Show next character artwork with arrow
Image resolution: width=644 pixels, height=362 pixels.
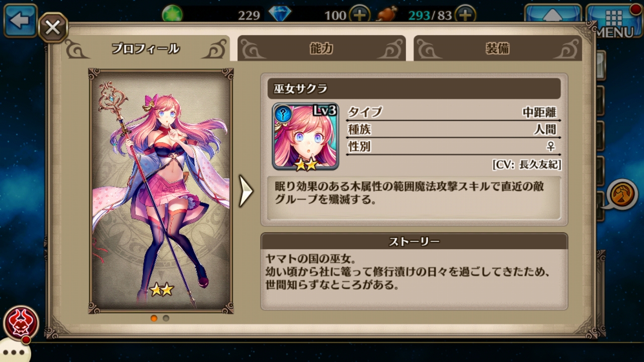(x=246, y=191)
